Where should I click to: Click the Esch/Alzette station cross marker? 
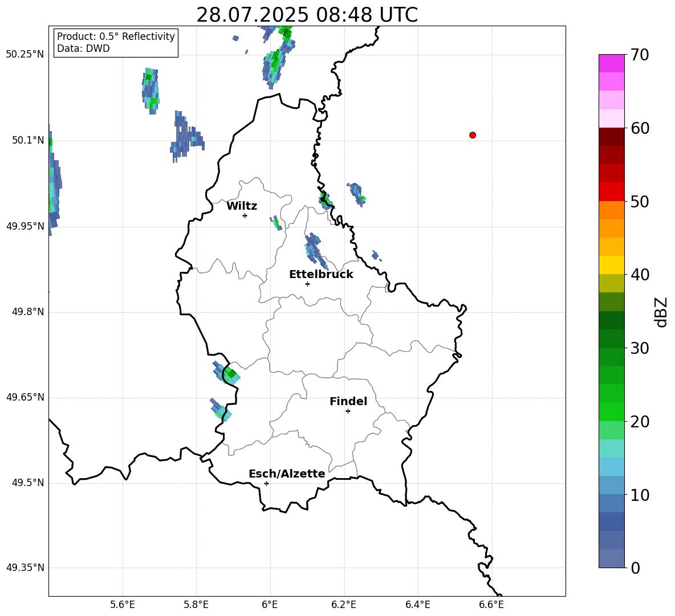266,483
